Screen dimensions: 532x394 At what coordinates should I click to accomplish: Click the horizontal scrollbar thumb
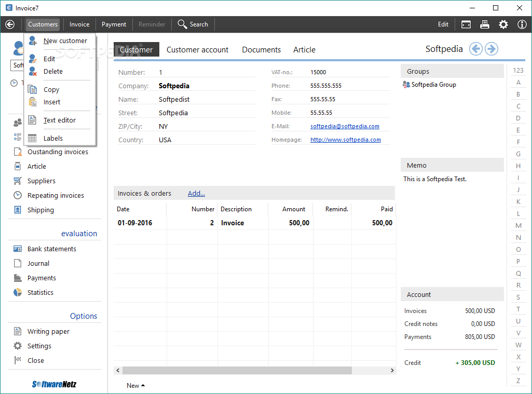point(237,370)
